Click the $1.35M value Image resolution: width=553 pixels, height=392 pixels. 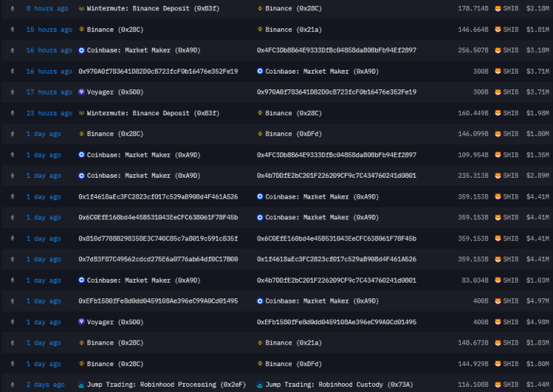537,155
